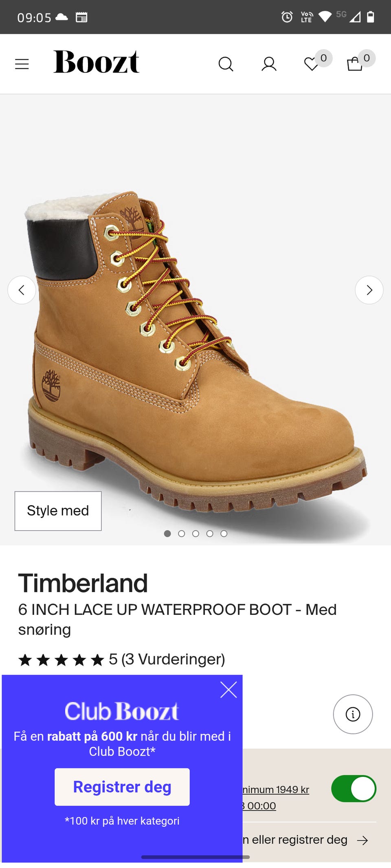This screenshot has width=391, height=868.
Task: Close the Club Boozt popup
Action: [x=228, y=689]
